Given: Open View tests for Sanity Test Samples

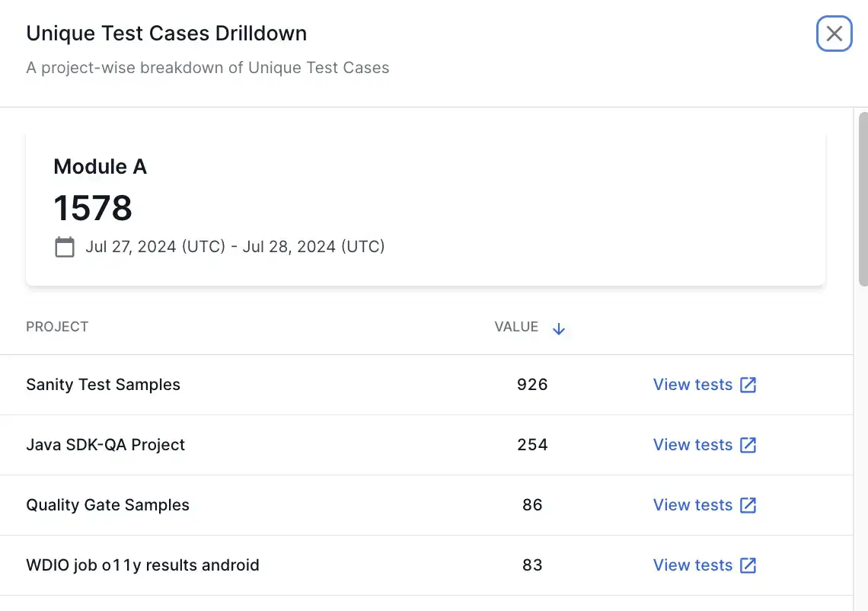Looking at the screenshot, I should click(x=692, y=385).
